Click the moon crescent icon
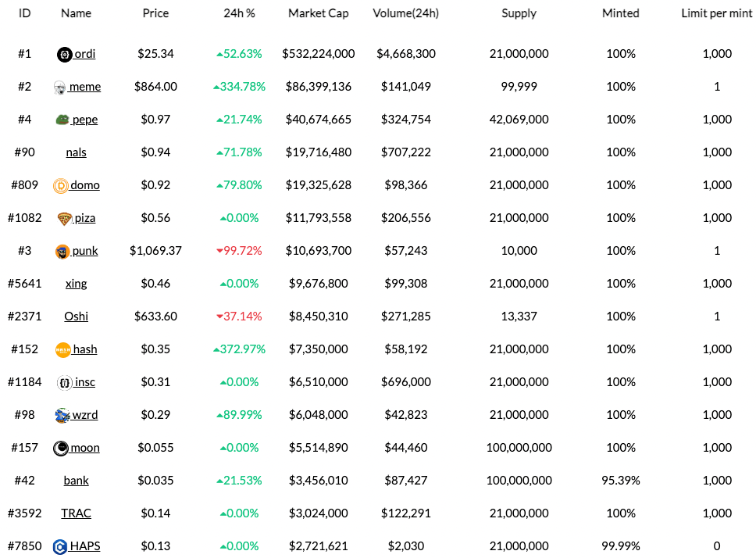756x558 pixels. (60, 448)
